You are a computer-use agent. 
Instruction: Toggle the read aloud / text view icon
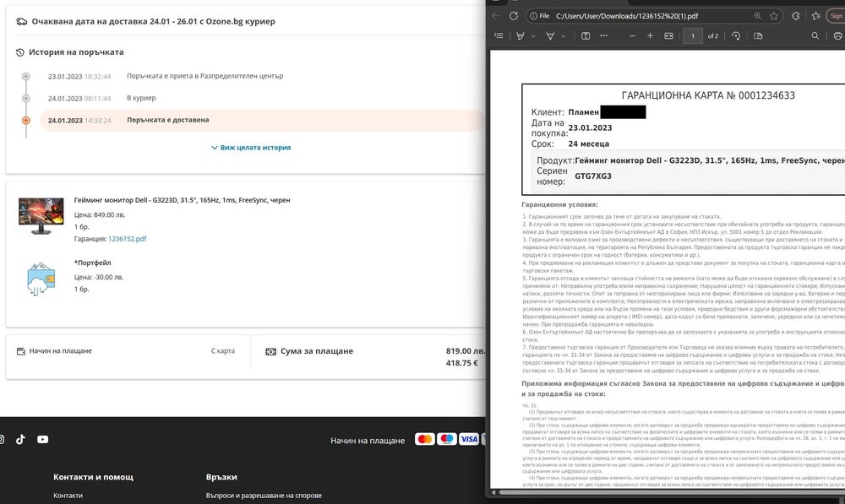[x=586, y=35]
